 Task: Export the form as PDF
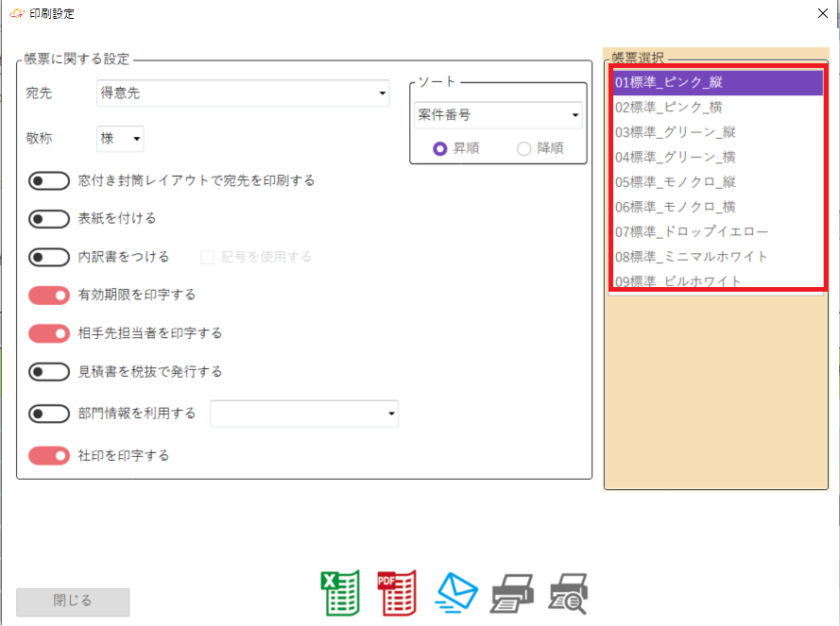pos(397,594)
